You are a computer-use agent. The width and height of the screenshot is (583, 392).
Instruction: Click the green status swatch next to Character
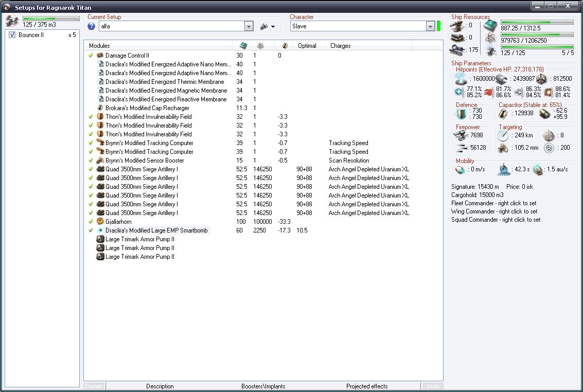[439, 26]
